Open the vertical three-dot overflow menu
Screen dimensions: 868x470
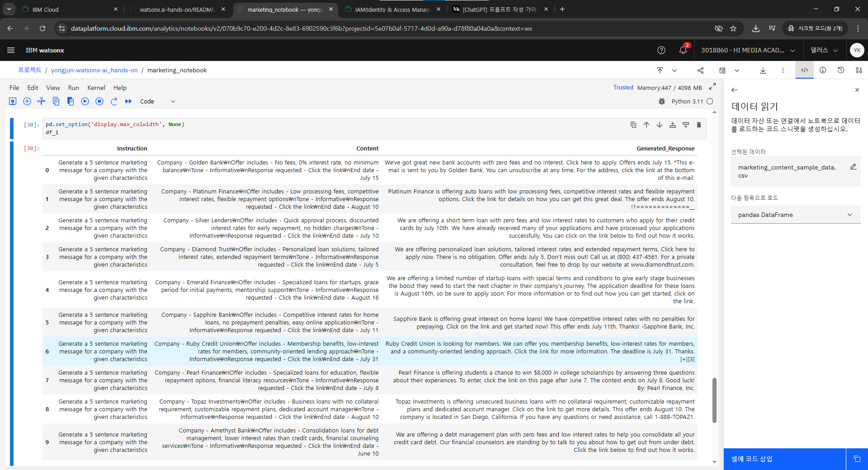783,70
